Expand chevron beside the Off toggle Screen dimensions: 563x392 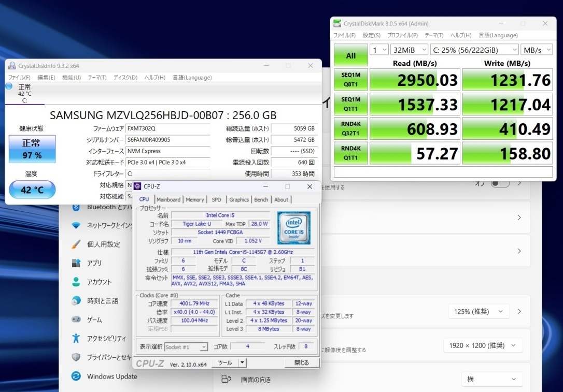pos(519,183)
